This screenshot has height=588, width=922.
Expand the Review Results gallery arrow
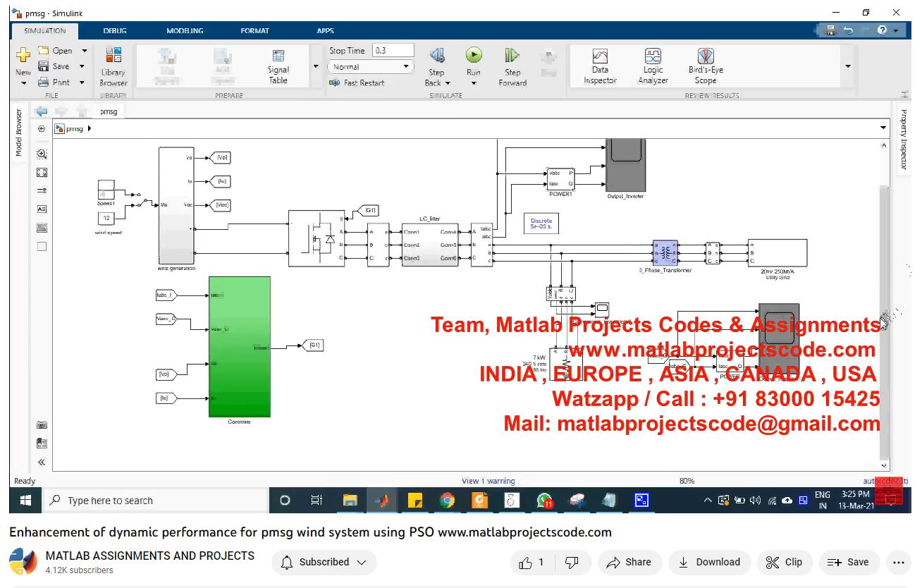(847, 66)
